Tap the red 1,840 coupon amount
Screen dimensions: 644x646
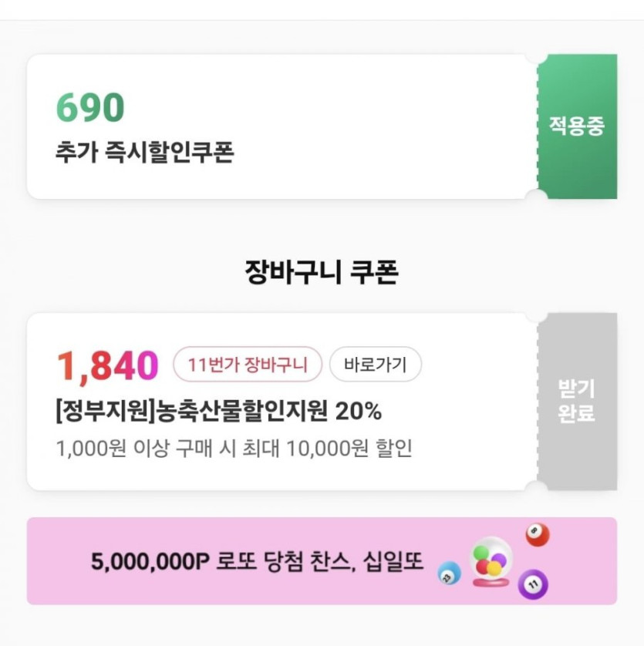click(x=106, y=366)
